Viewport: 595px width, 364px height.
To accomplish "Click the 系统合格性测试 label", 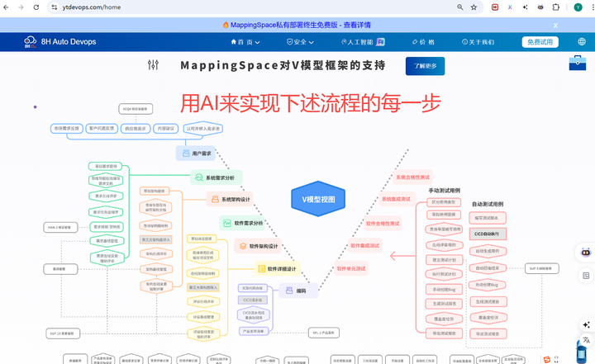I will tap(413, 177).
